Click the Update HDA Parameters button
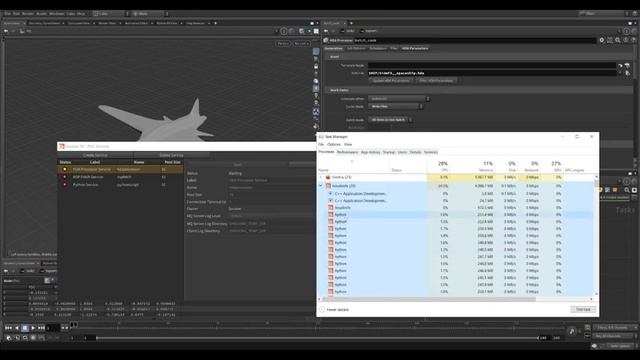Image resolution: width=640 pixels, height=360 pixels. pyautogui.click(x=391, y=81)
